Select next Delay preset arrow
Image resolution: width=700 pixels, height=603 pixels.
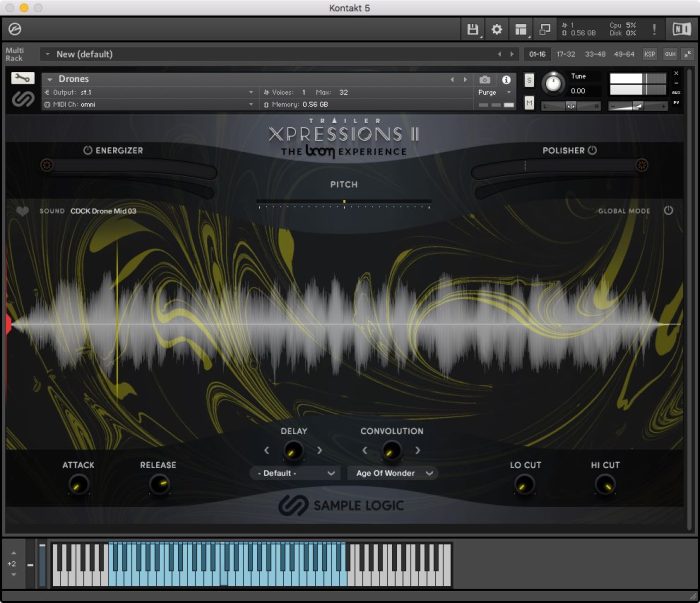point(320,450)
